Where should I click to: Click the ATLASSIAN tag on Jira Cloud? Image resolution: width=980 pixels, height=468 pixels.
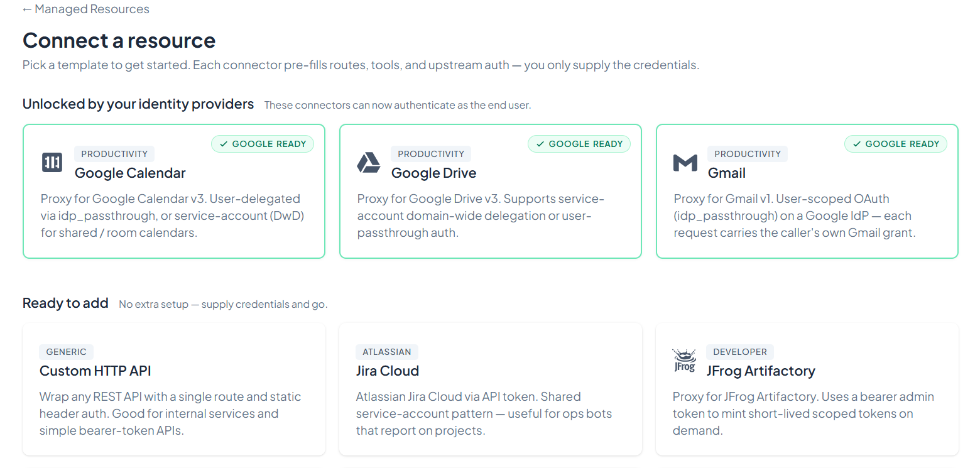[x=387, y=352]
